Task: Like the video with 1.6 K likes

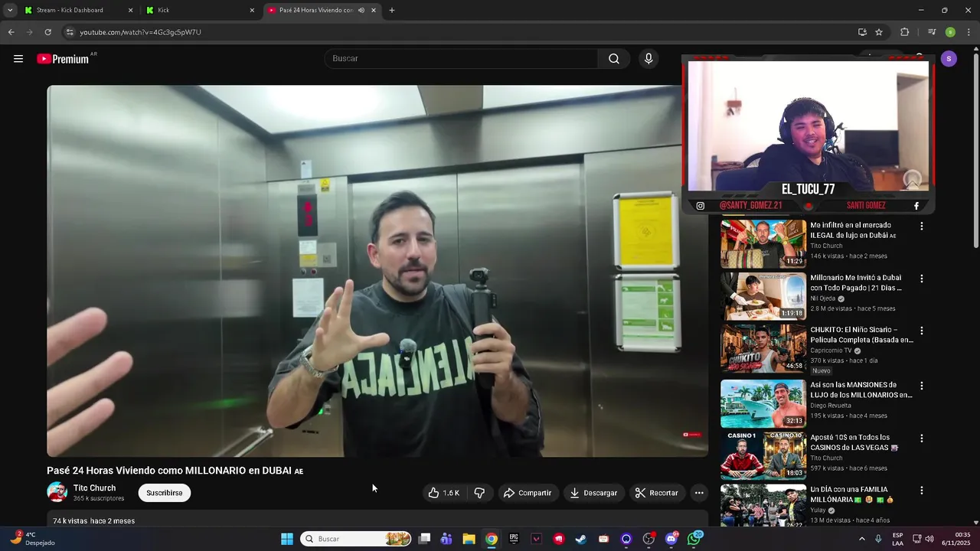Action: point(444,493)
